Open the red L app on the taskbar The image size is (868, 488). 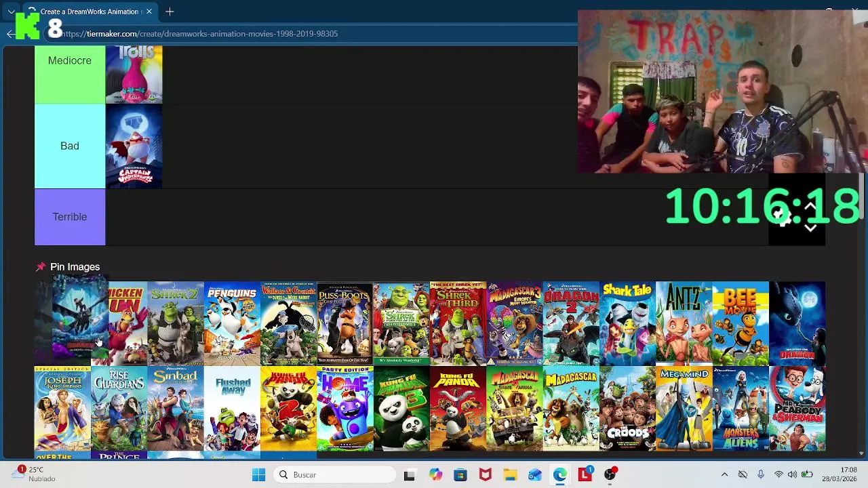(585, 475)
